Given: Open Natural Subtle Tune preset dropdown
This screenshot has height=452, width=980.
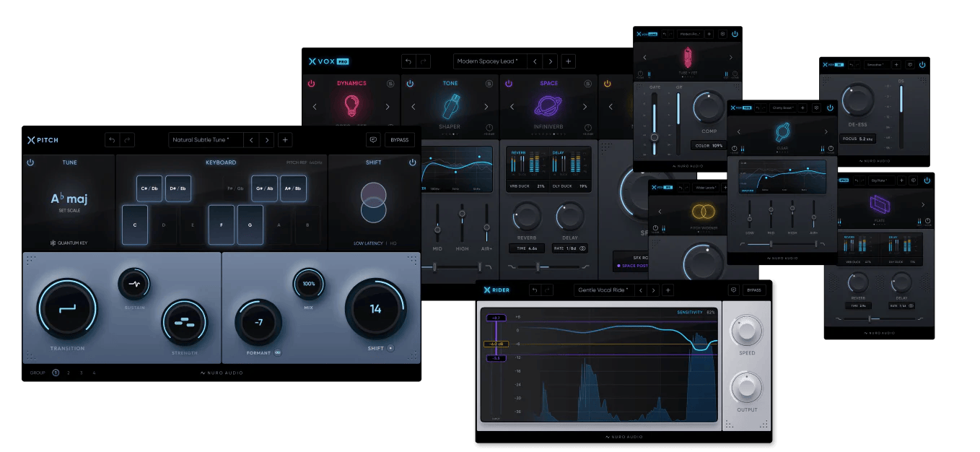Looking at the screenshot, I should (x=205, y=140).
